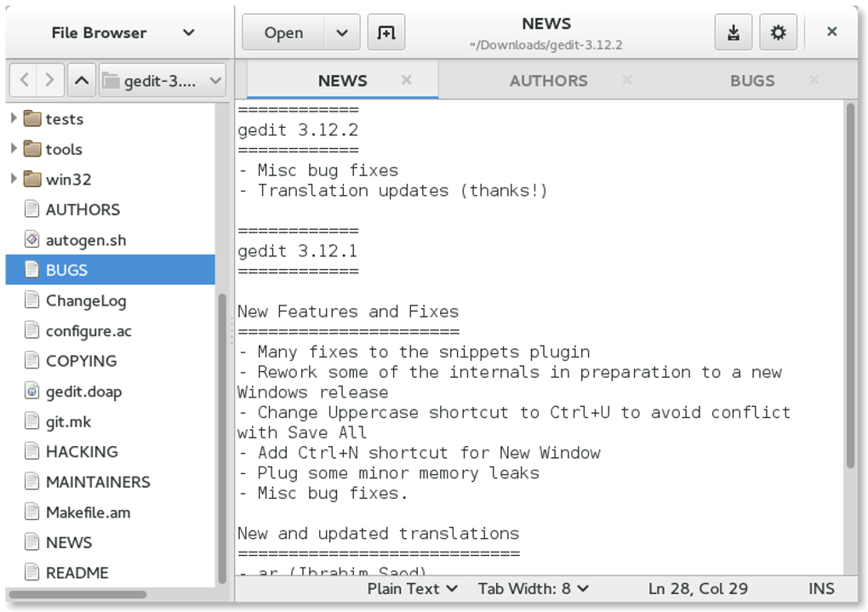Open the Tab Width: 8 dropdown

click(533, 589)
